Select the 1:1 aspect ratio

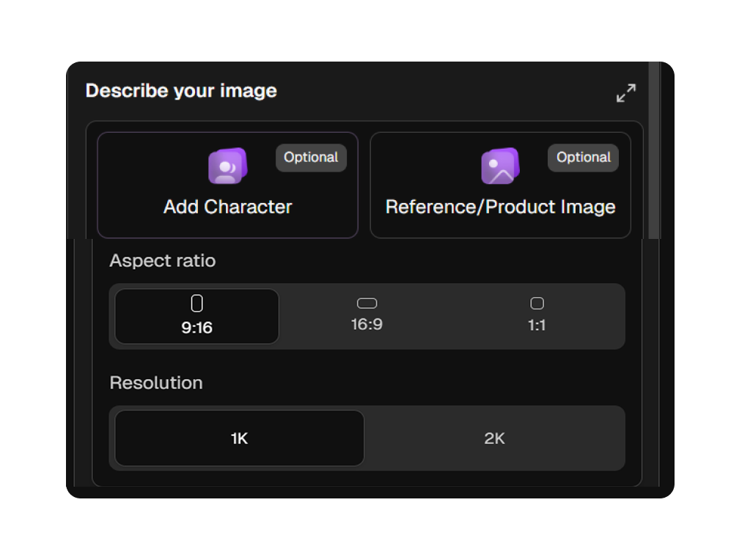pos(537,316)
